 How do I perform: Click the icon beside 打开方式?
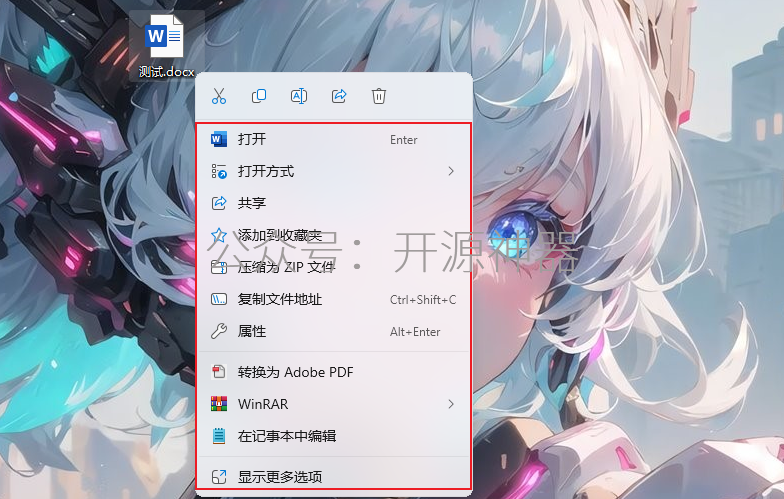pyautogui.click(x=218, y=171)
